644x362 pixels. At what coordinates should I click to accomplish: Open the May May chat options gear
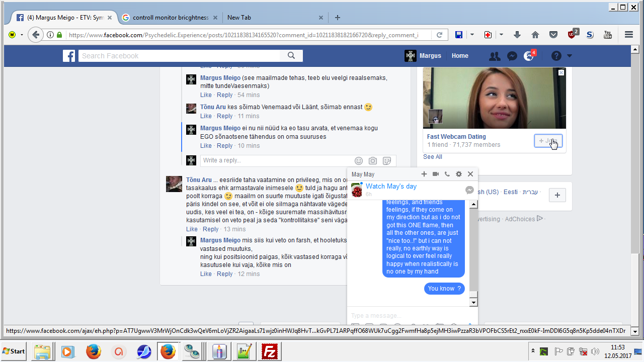(x=459, y=174)
